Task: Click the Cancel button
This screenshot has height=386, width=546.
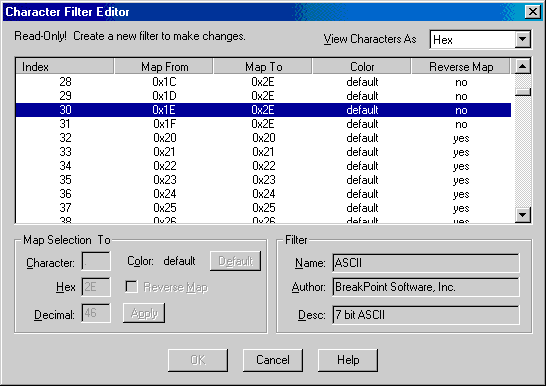Action: click(273, 360)
